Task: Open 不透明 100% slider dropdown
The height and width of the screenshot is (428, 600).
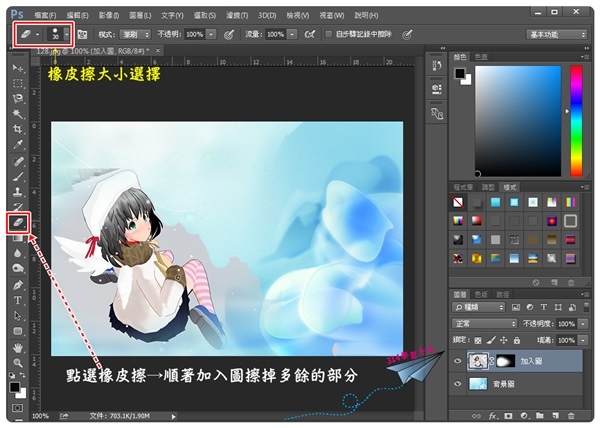Action: click(211, 34)
